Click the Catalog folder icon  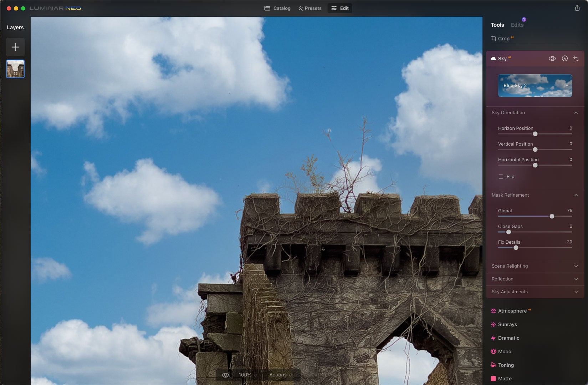(x=267, y=8)
